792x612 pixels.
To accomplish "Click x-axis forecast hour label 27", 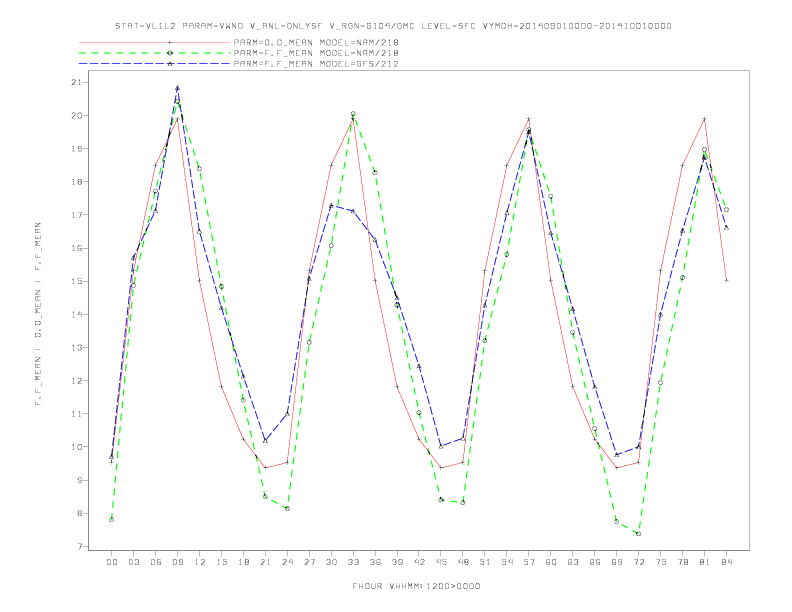I will click(309, 562).
